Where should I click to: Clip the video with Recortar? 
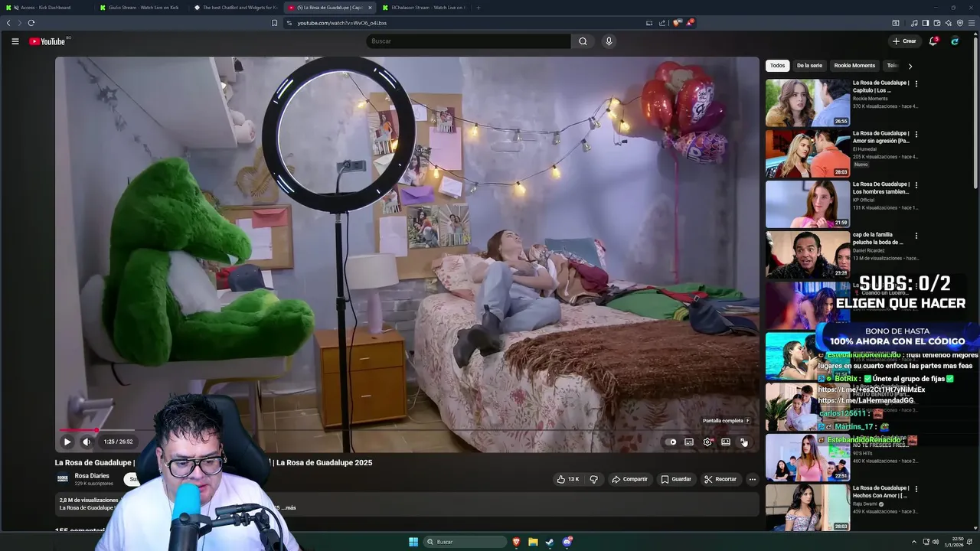tap(720, 479)
